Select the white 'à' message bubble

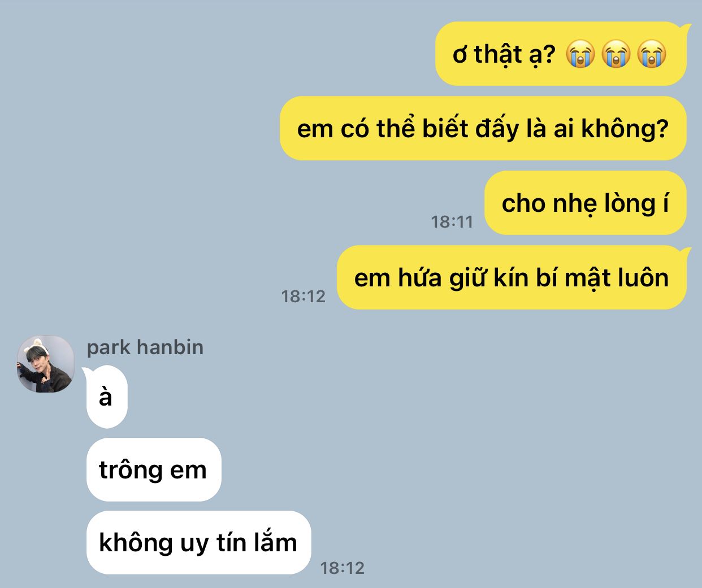(106, 397)
